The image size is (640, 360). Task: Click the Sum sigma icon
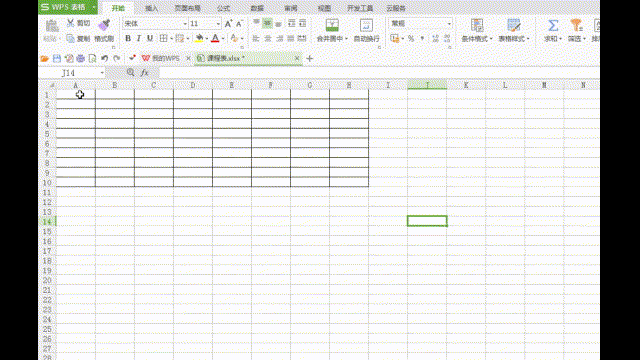[553, 25]
